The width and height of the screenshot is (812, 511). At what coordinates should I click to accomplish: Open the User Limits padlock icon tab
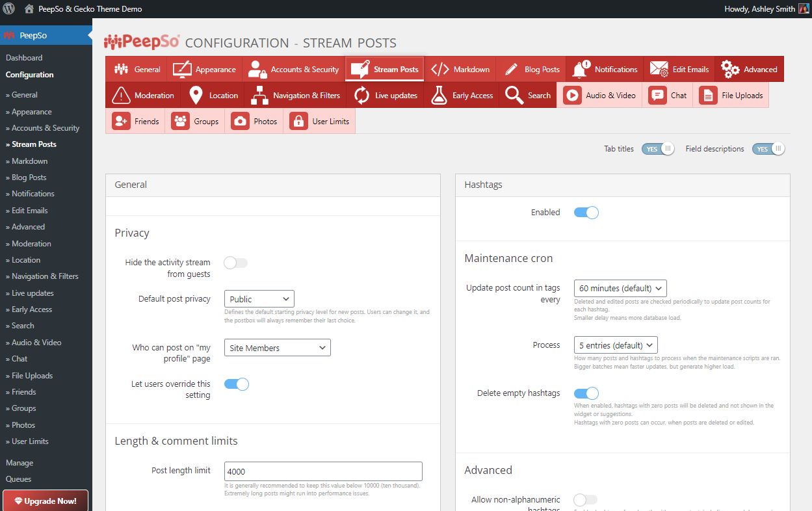click(319, 122)
